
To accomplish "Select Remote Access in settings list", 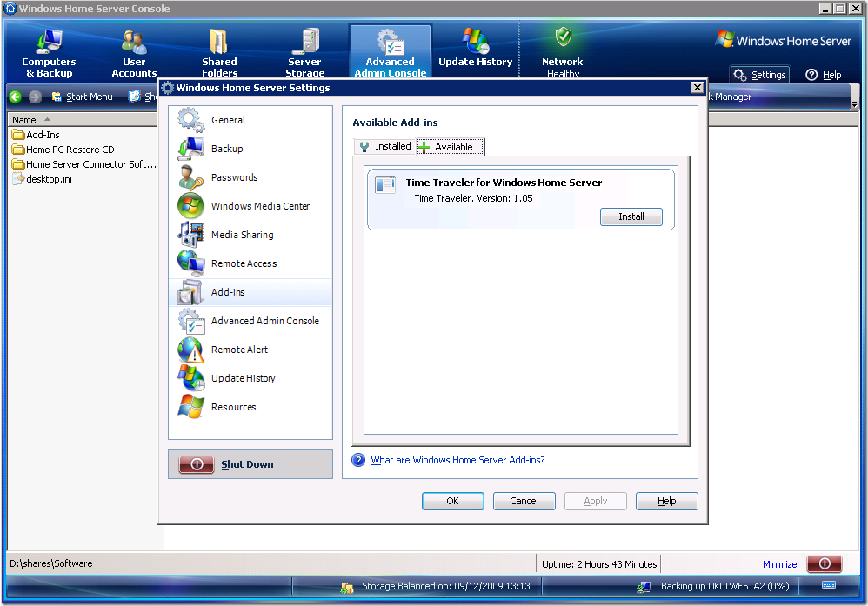I will [x=250, y=263].
